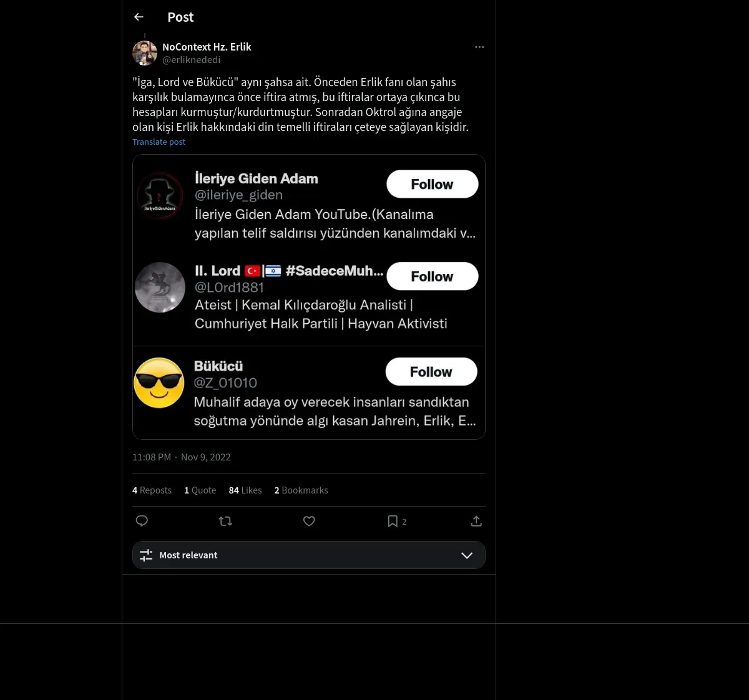
Task: View the 4 Reposts list
Action: click(152, 490)
